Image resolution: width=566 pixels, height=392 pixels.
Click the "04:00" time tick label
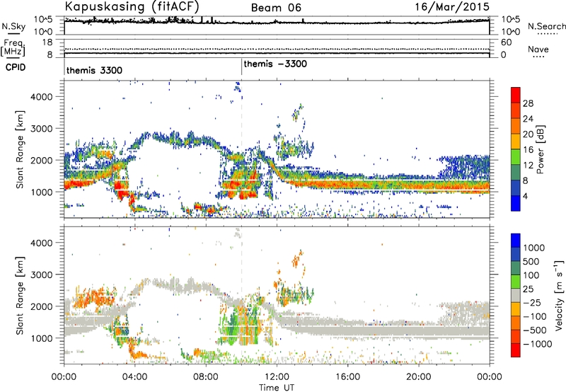tap(134, 377)
